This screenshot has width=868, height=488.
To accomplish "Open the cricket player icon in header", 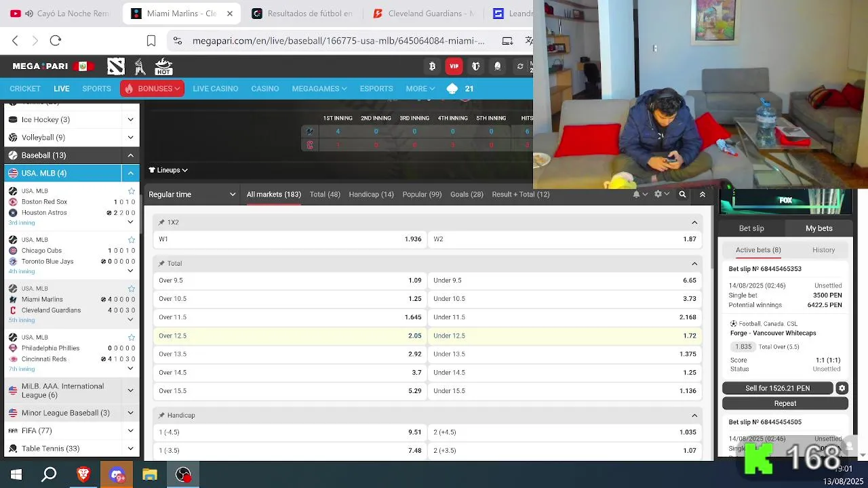I will pos(140,66).
